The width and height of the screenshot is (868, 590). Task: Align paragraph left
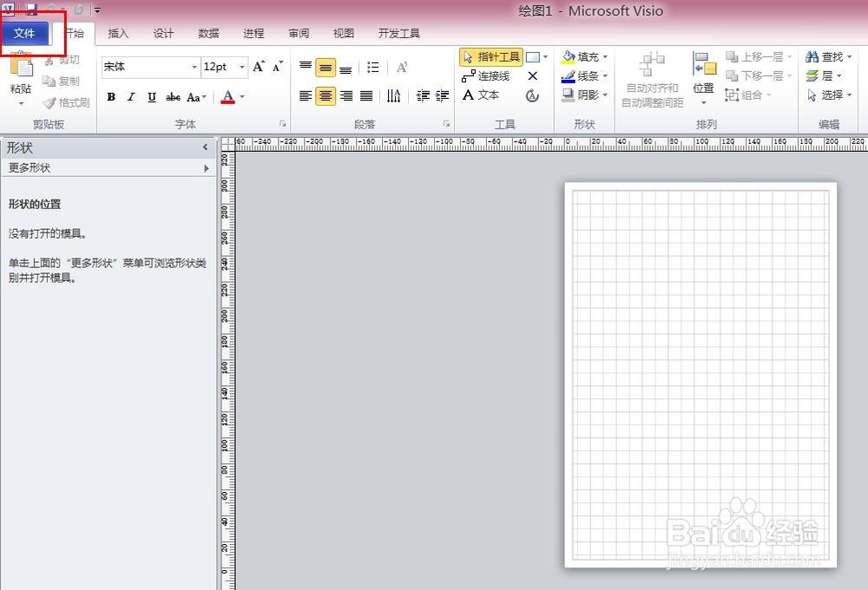coord(306,96)
